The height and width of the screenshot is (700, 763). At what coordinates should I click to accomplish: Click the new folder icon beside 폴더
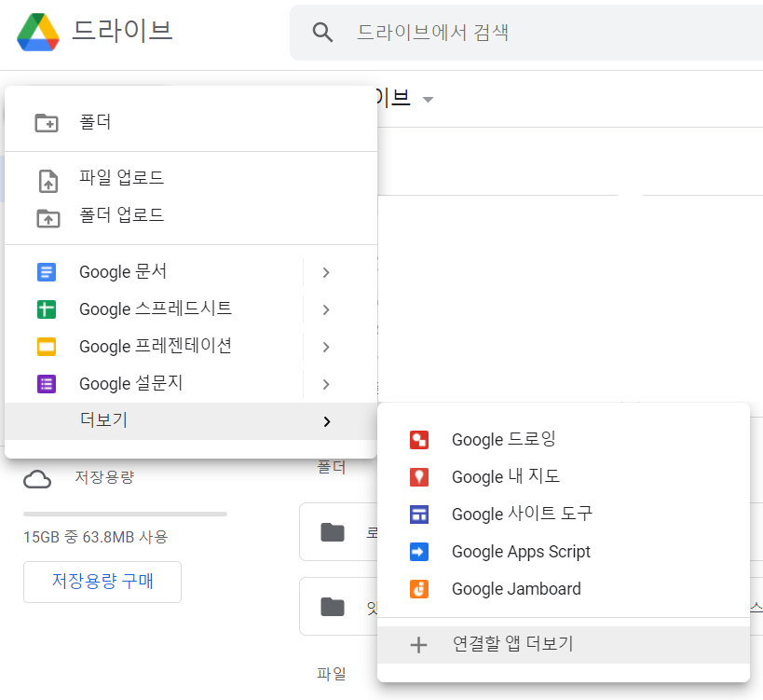pyautogui.click(x=47, y=123)
